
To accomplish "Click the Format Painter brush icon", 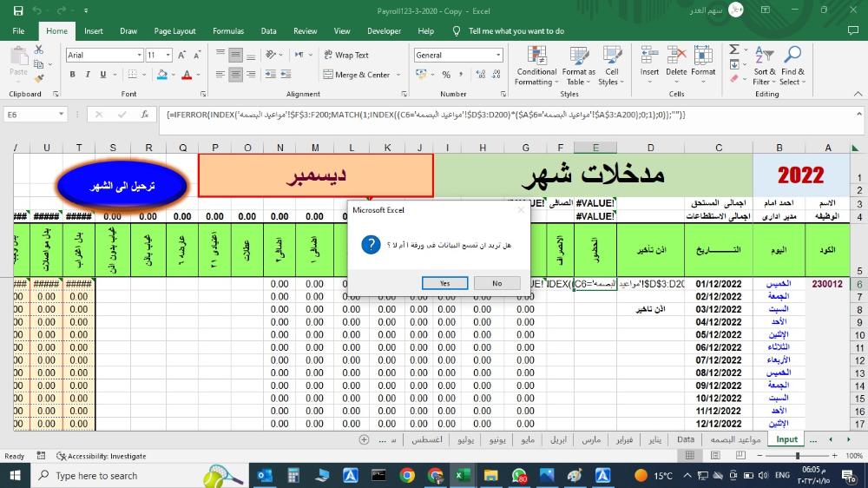I will click(39, 79).
